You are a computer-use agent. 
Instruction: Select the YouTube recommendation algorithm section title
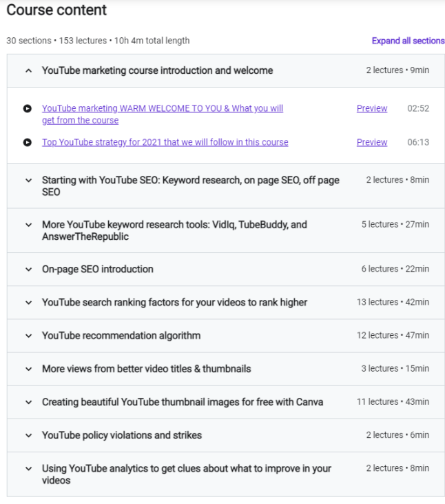coord(121,336)
